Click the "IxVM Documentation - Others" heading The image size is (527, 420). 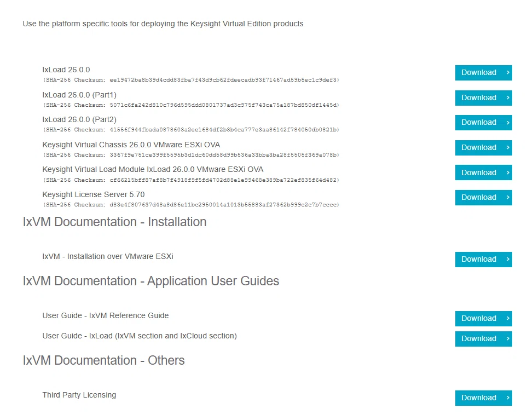[x=104, y=360]
